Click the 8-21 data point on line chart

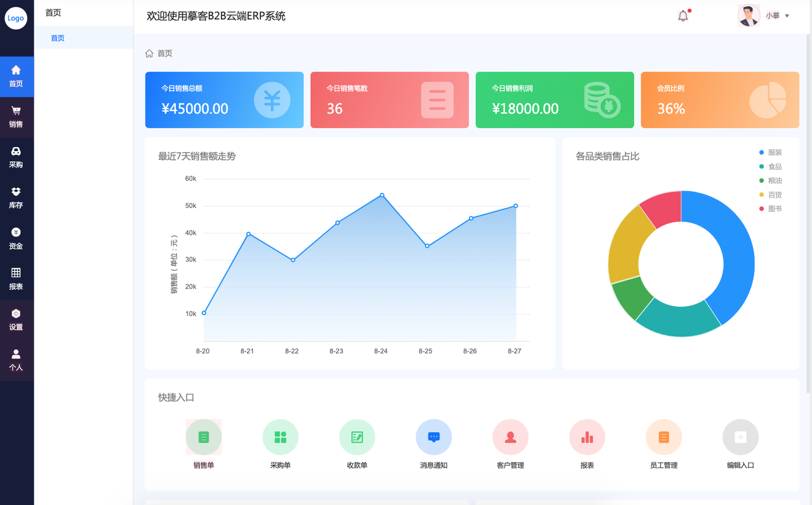[x=248, y=234]
